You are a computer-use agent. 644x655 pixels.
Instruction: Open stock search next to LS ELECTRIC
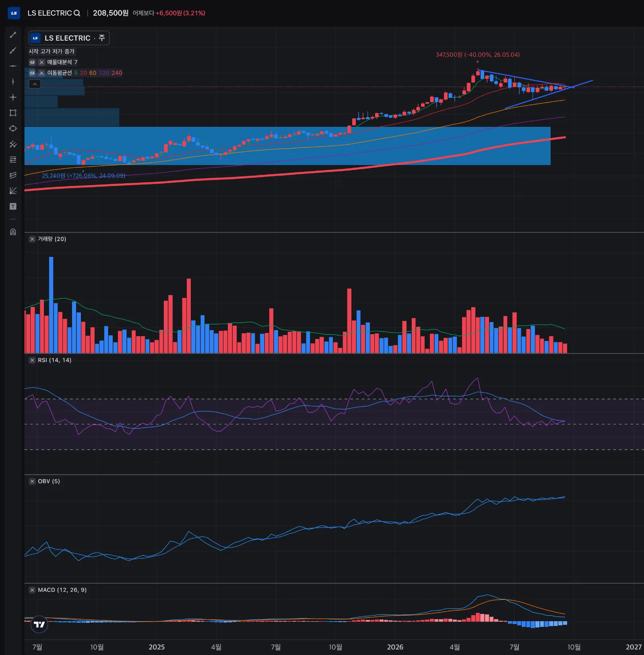tap(77, 13)
